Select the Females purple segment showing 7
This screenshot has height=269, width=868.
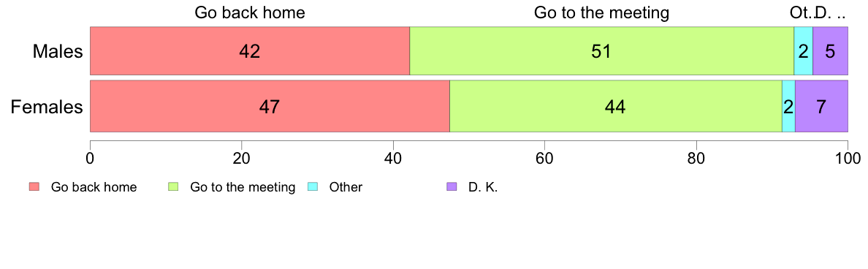click(x=821, y=106)
